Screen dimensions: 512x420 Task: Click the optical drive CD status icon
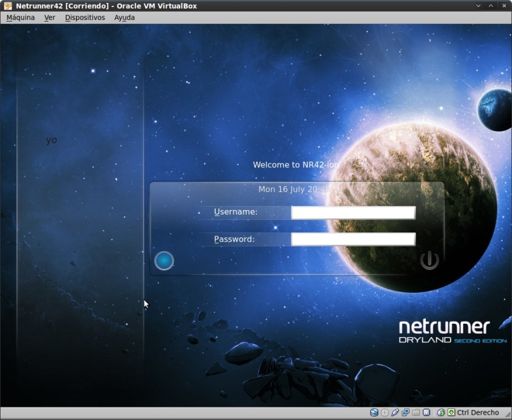tap(385, 412)
